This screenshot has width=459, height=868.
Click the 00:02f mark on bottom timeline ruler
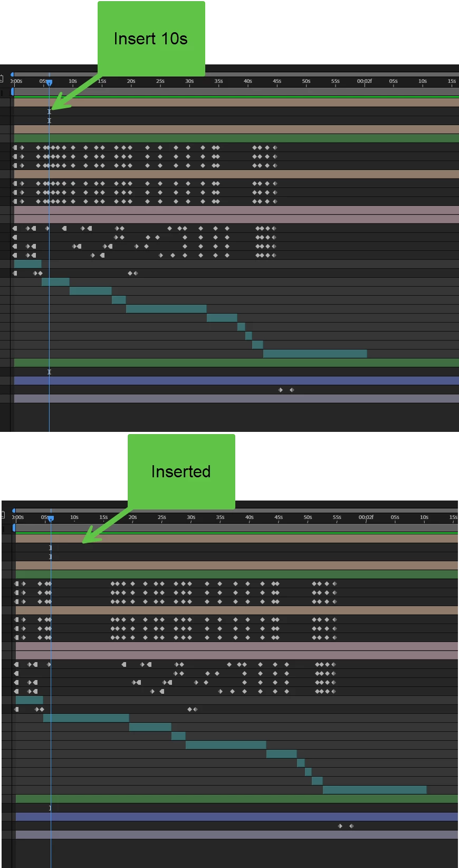[x=366, y=517]
